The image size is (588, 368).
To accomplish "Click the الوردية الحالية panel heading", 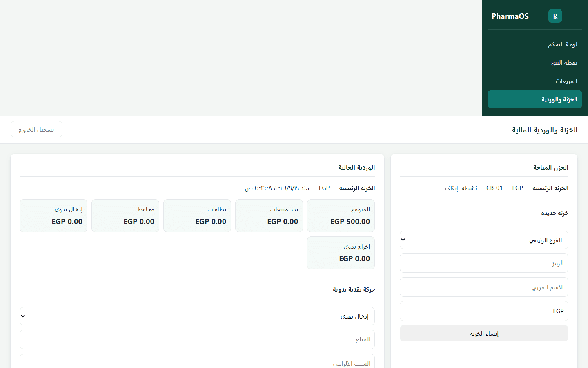I will [x=356, y=168].
